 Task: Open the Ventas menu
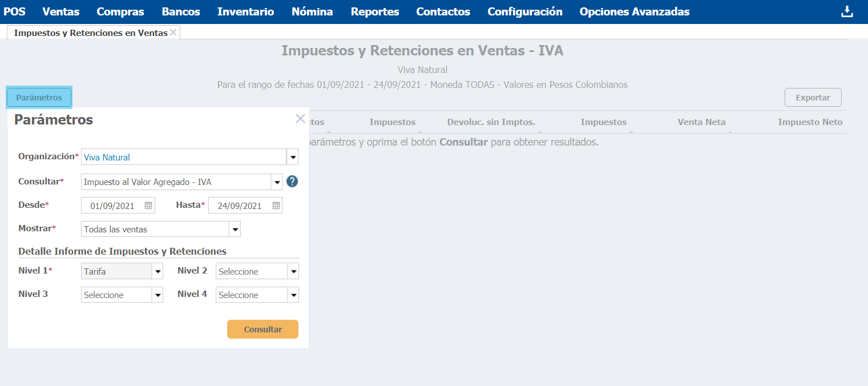point(61,11)
